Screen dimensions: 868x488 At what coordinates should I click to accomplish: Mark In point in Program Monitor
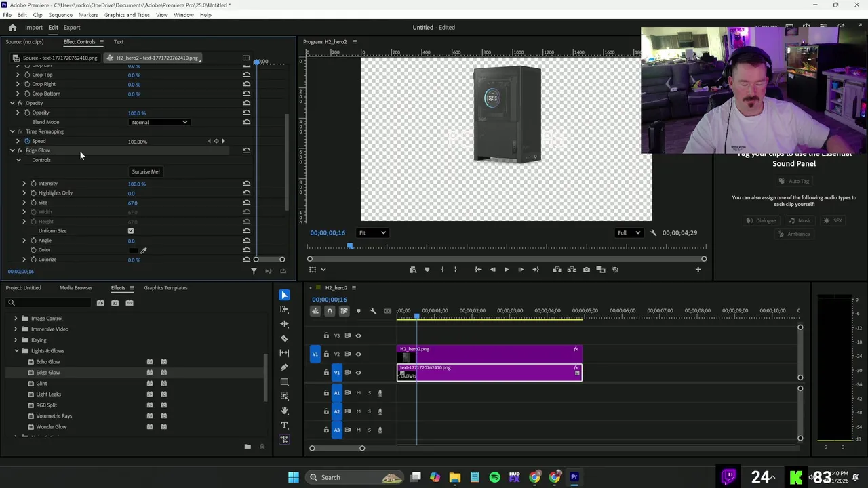[442, 270]
